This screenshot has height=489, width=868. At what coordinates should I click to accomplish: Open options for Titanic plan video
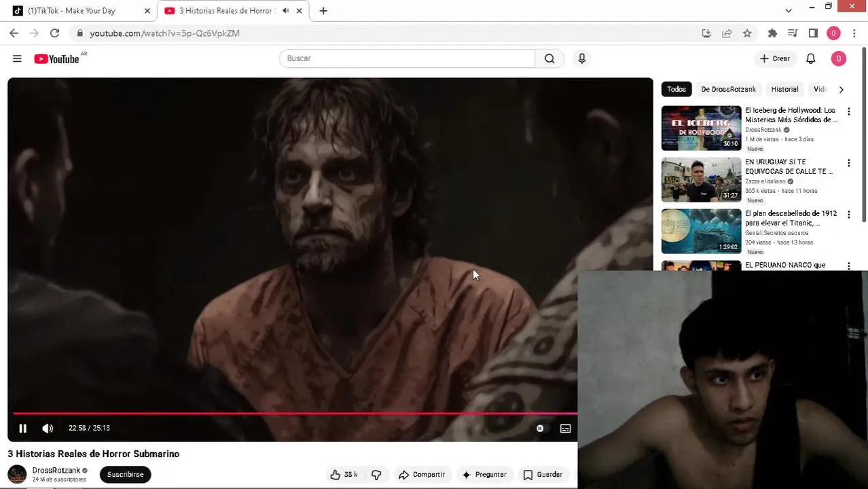(x=848, y=215)
